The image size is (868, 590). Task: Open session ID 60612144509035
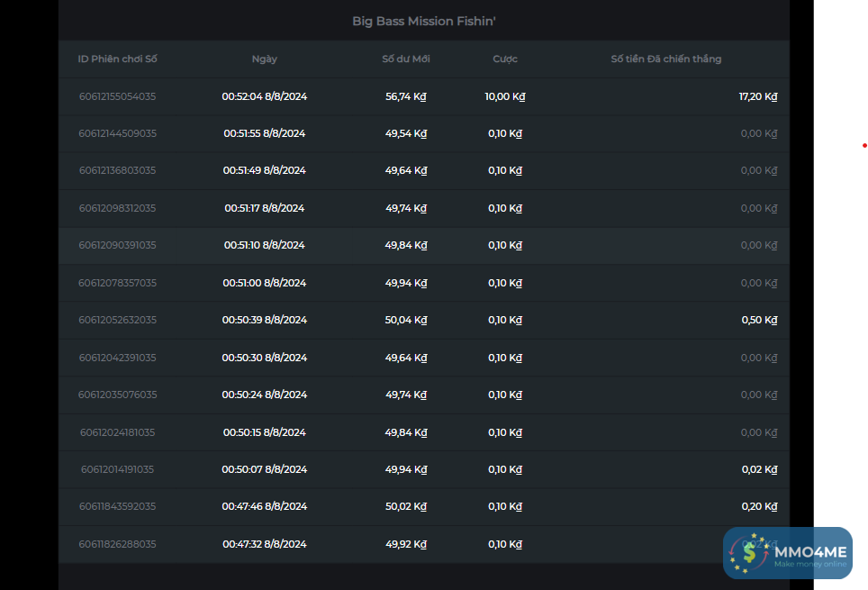117,133
